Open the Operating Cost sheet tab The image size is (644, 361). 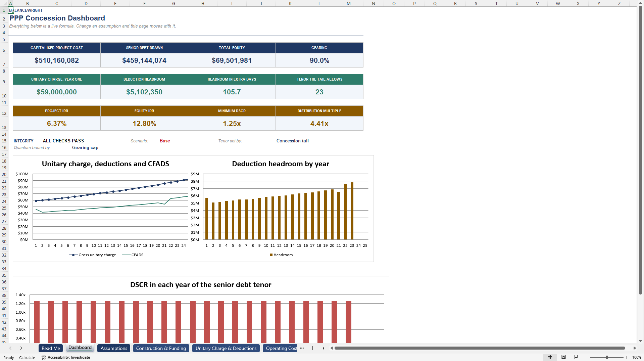[x=280, y=348]
